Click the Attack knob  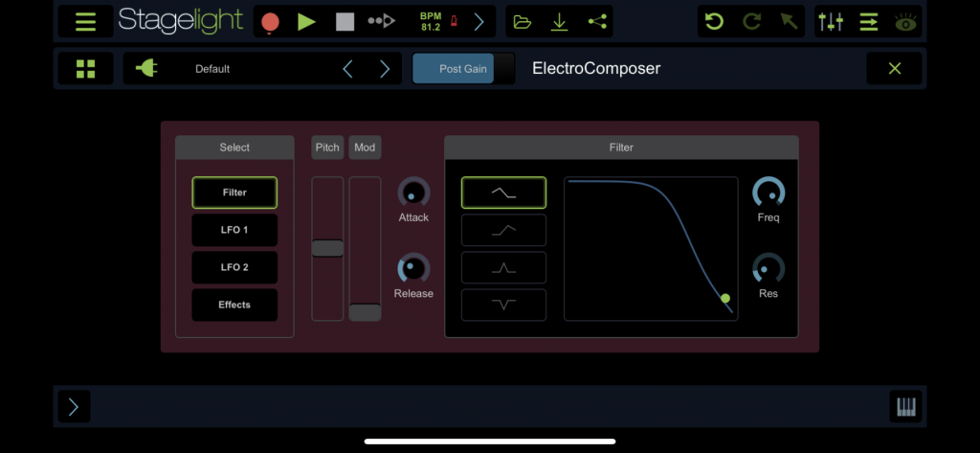click(x=413, y=193)
